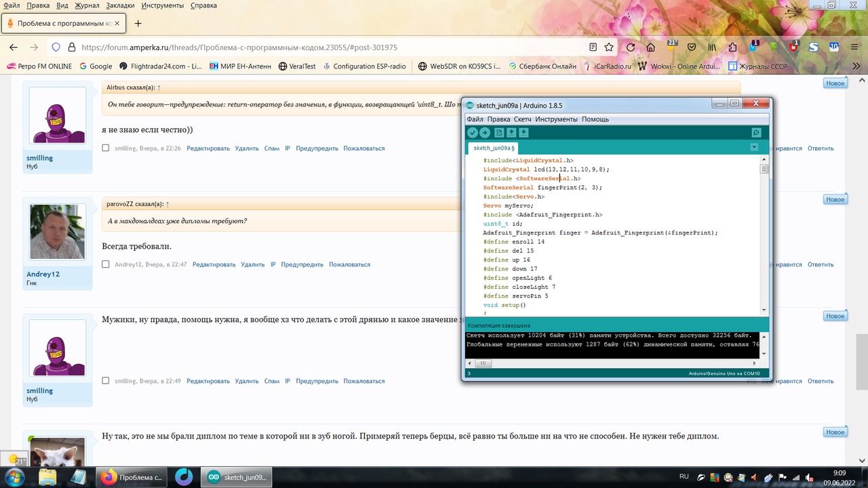Screen dimensions: 868x488
Task: Open Wokwi - Online Arduino bookmark
Action: pyautogui.click(x=679, y=66)
